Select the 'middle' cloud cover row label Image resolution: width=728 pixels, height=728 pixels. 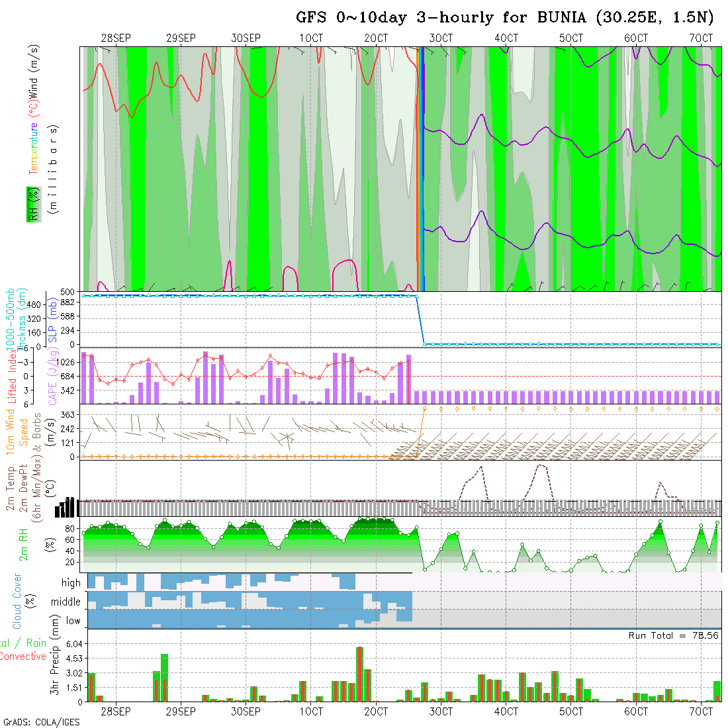pos(66,602)
